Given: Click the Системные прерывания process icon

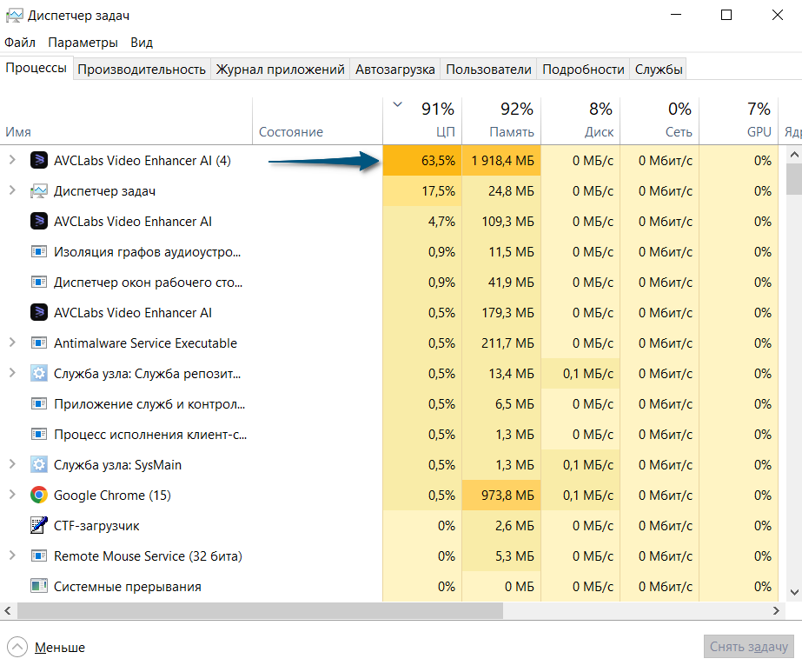Looking at the screenshot, I should point(38,587).
